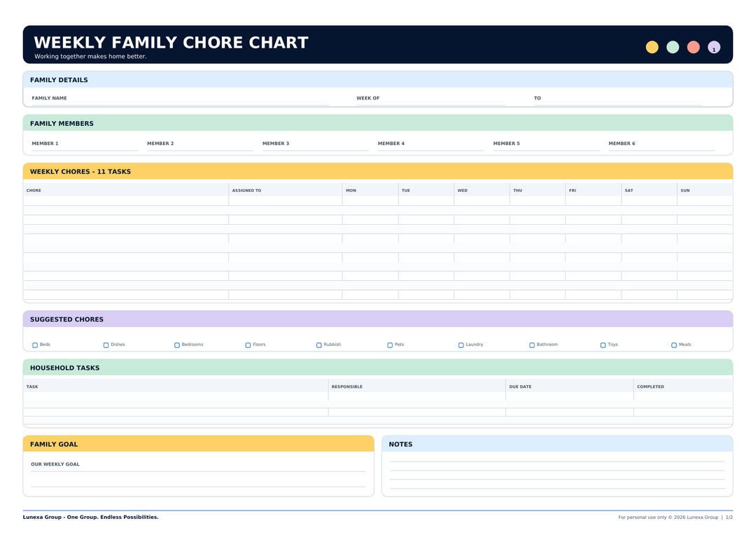Click the Notes section heading
This screenshot has height=535, width=756.
[400, 444]
